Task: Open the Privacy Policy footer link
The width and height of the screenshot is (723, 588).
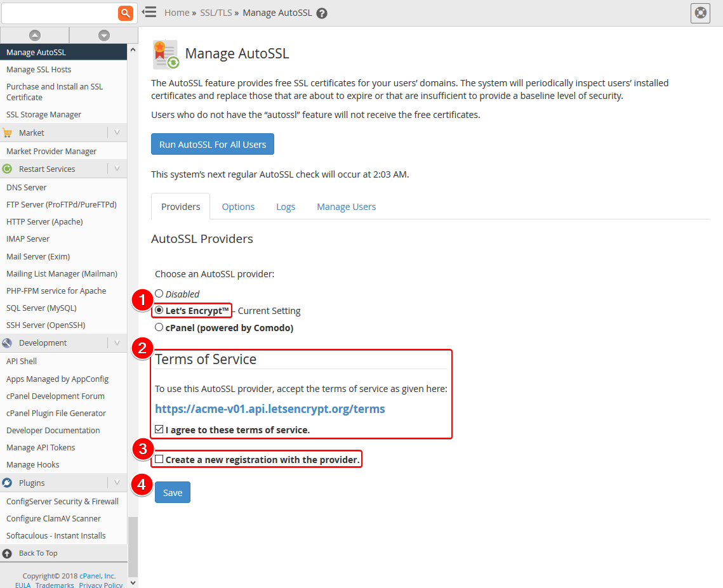Action: click(100, 585)
